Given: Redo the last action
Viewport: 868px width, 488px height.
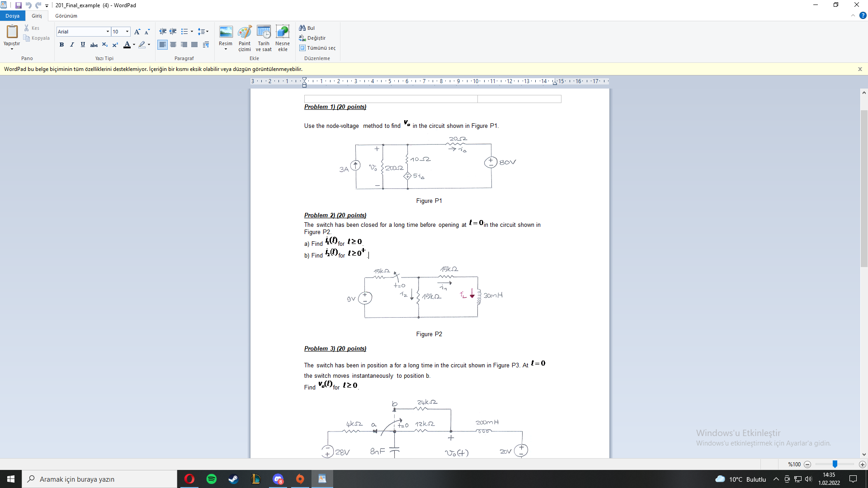Looking at the screenshot, I should coord(38,5).
